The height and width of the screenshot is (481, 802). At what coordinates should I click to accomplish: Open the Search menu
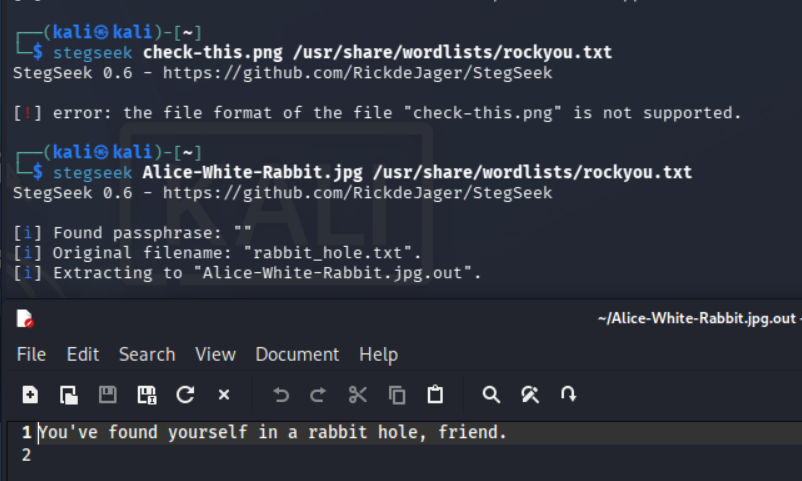pyautogui.click(x=147, y=354)
